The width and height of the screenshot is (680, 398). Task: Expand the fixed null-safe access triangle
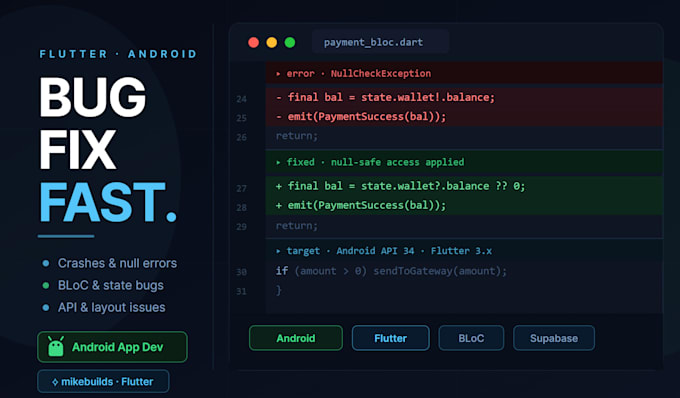(278, 163)
